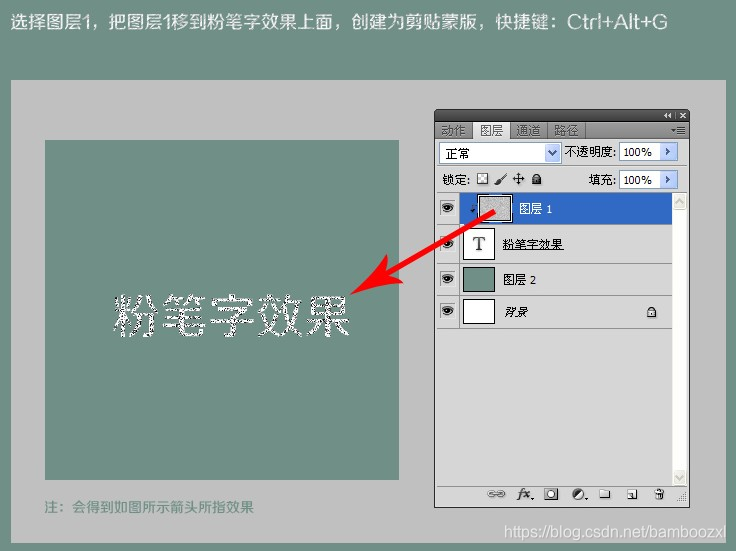Viewport: 736px width, 551px height.
Task: Switch to the 动作 tab
Action: [453, 130]
